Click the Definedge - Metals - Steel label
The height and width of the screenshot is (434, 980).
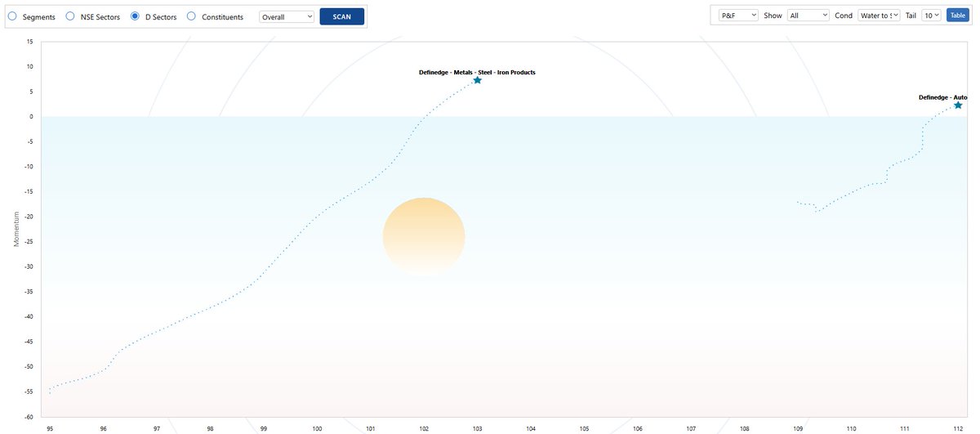tap(477, 72)
